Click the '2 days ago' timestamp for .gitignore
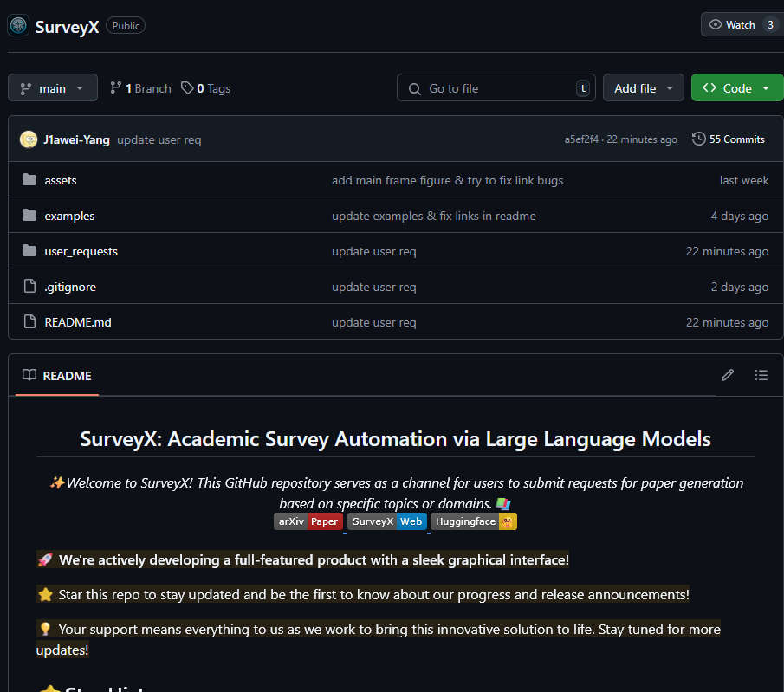The height and width of the screenshot is (692, 784). [740, 287]
